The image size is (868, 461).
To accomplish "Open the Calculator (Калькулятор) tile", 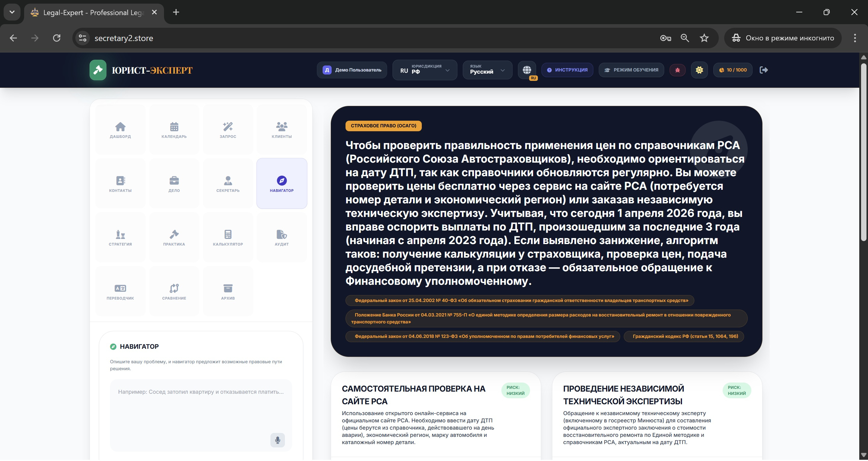I will tap(228, 237).
